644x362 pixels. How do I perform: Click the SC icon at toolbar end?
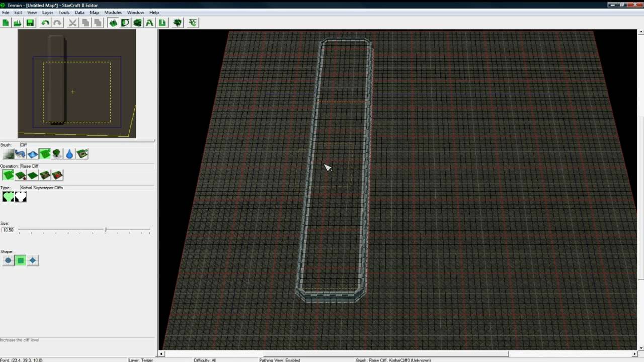pos(193,23)
